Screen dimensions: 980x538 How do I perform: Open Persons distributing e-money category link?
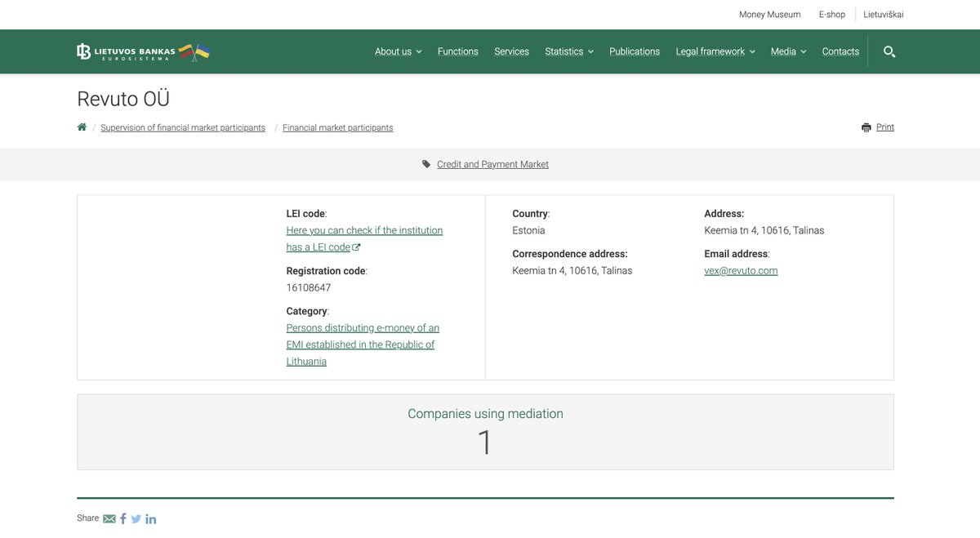coord(363,345)
